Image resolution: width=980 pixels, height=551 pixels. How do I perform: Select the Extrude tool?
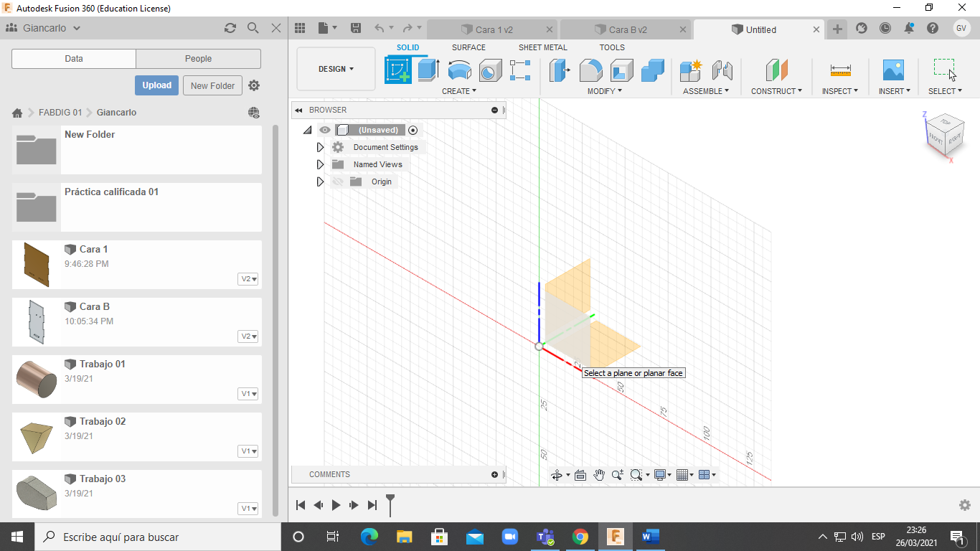click(428, 70)
